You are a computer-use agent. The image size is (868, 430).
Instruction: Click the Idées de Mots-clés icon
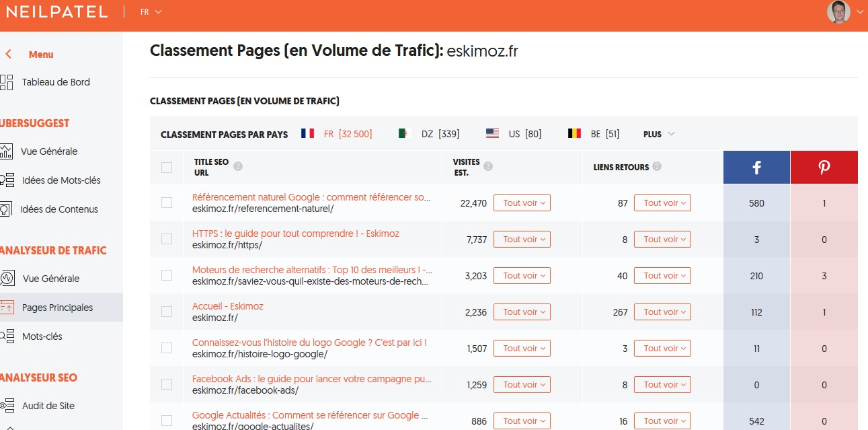tap(7, 180)
